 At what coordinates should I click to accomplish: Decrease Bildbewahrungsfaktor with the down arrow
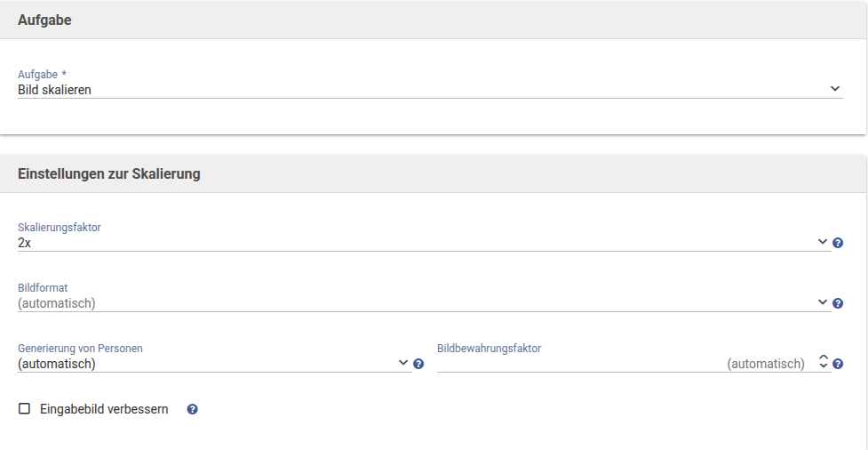823,367
